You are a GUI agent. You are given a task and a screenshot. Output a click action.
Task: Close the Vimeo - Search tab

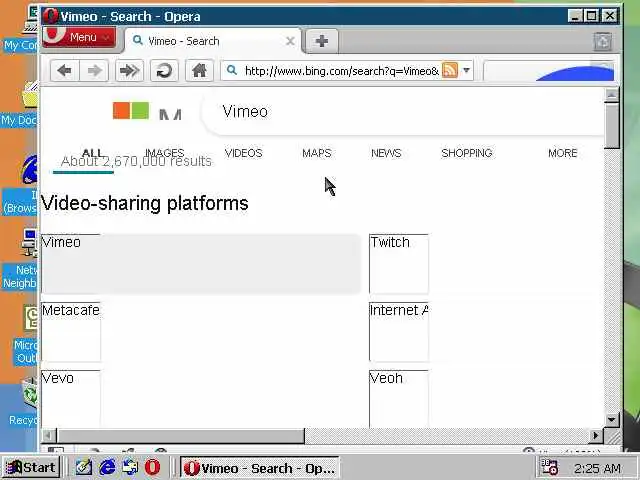click(x=290, y=41)
